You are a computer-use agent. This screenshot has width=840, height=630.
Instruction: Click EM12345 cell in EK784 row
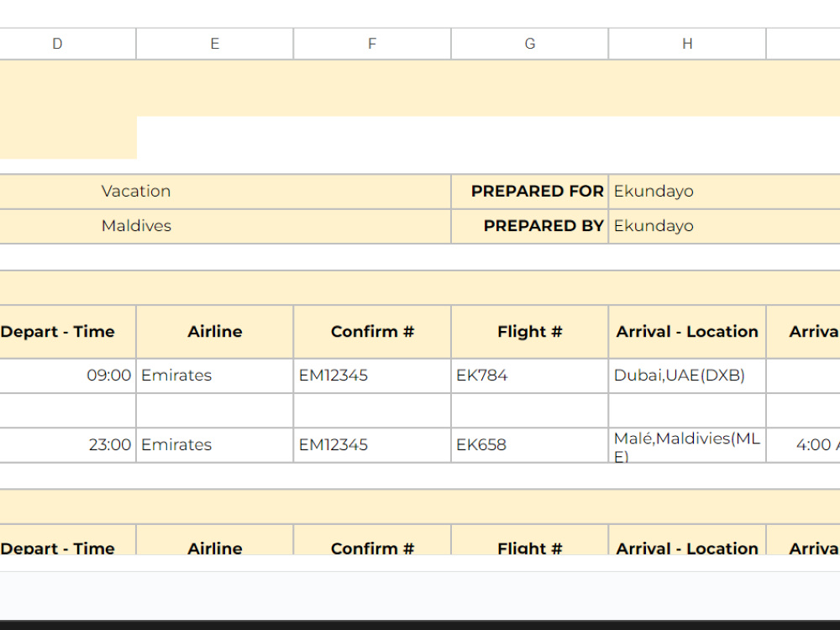tap(372, 375)
